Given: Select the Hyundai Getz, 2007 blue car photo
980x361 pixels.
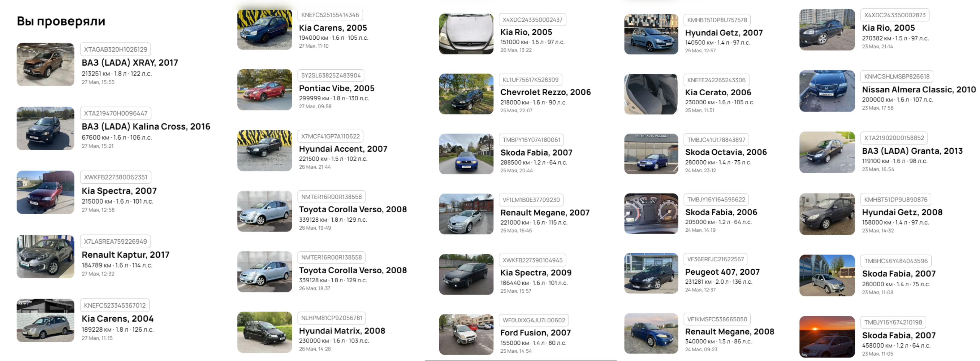Looking at the screenshot, I should [x=651, y=34].
